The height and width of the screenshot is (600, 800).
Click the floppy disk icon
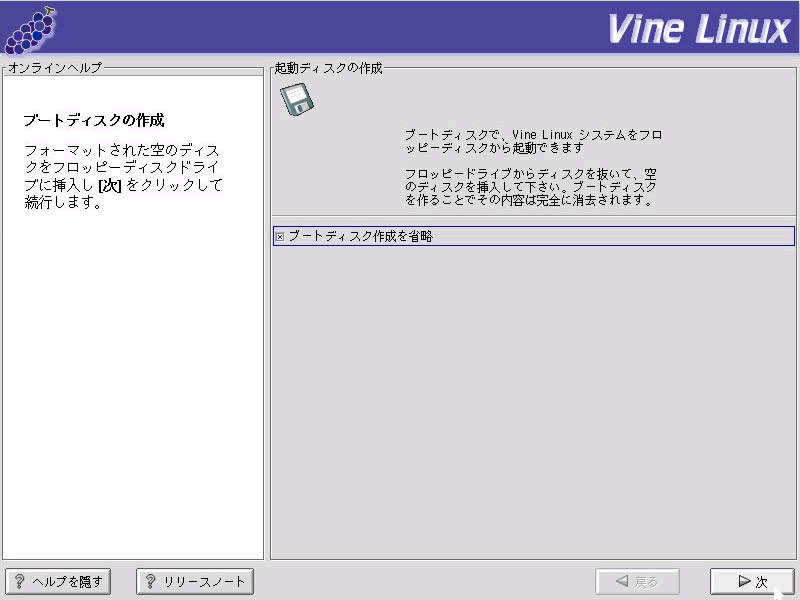297,99
